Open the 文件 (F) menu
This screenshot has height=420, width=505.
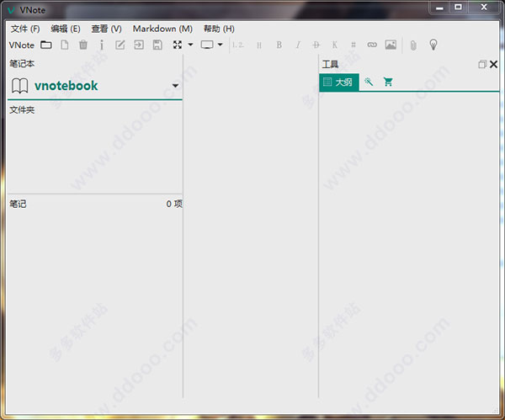tap(25, 29)
